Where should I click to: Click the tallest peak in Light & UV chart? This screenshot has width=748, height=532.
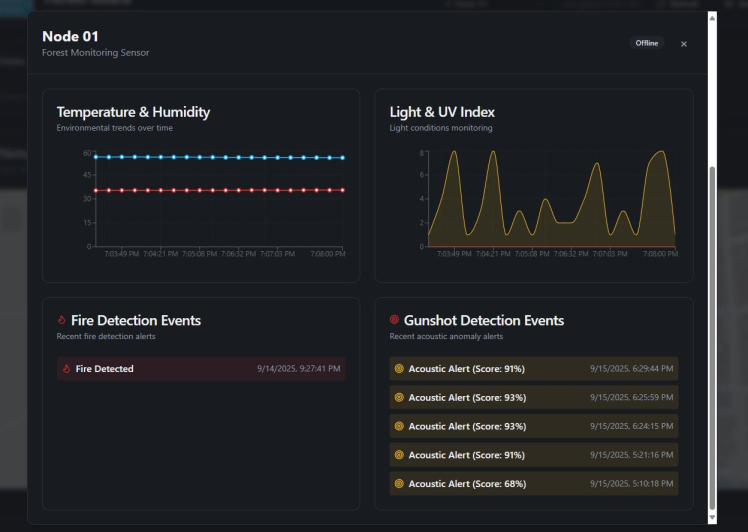pyautogui.click(x=454, y=153)
